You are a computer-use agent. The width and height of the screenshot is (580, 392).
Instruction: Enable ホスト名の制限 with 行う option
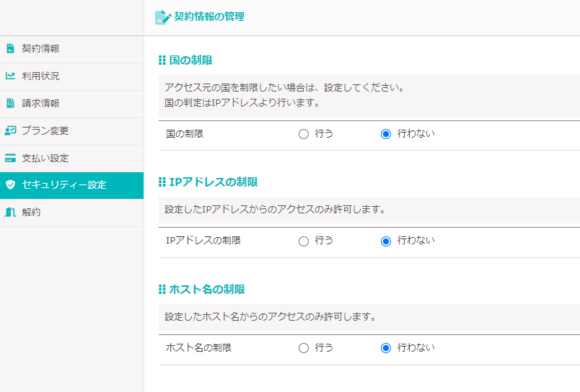(304, 348)
